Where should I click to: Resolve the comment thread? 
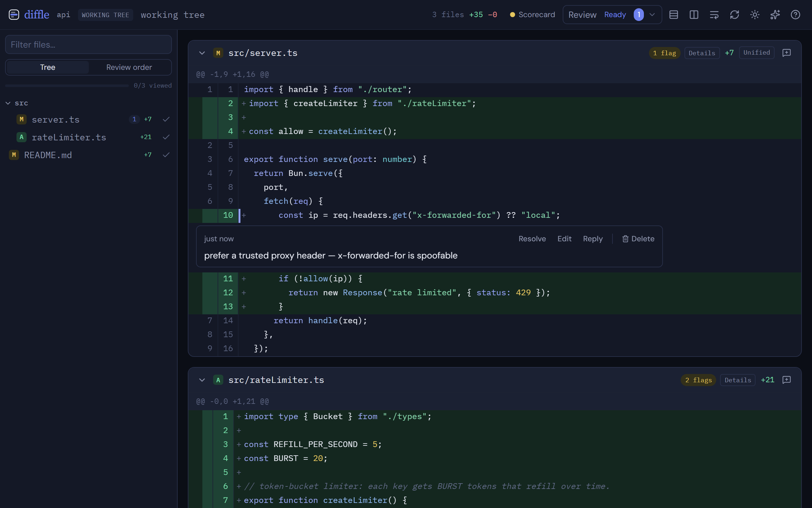[532, 238]
